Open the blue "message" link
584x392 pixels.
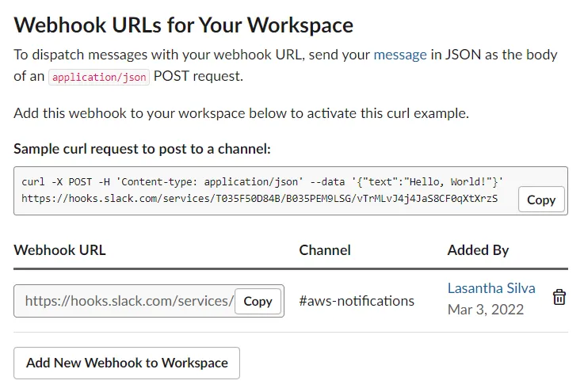coord(400,55)
